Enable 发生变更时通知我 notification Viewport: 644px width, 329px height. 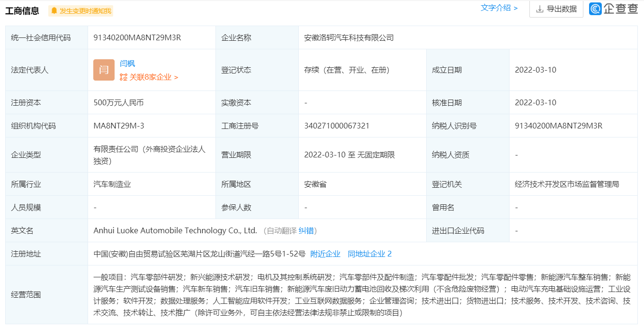point(81,11)
